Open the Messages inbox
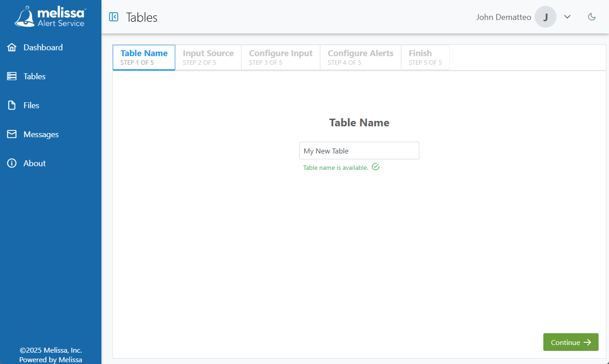This screenshot has height=364, width=609. (x=40, y=134)
